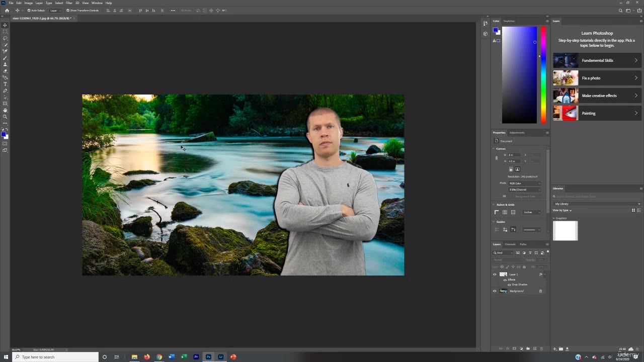This screenshot has height=362, width=644.
Task: Click the Libraries add content plus button
Action: pyautogui.click(x=555, y=348)
